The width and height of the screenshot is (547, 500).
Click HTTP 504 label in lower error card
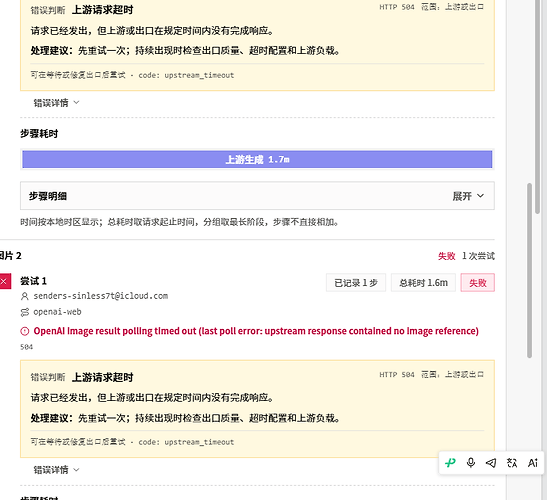(397, 374)
